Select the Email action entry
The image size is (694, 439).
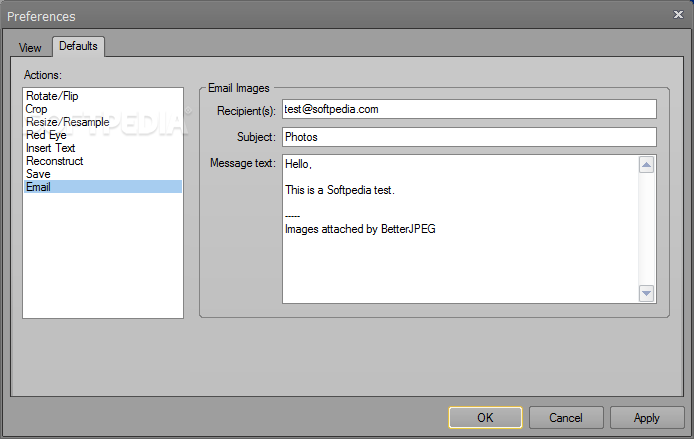(103, 187)
